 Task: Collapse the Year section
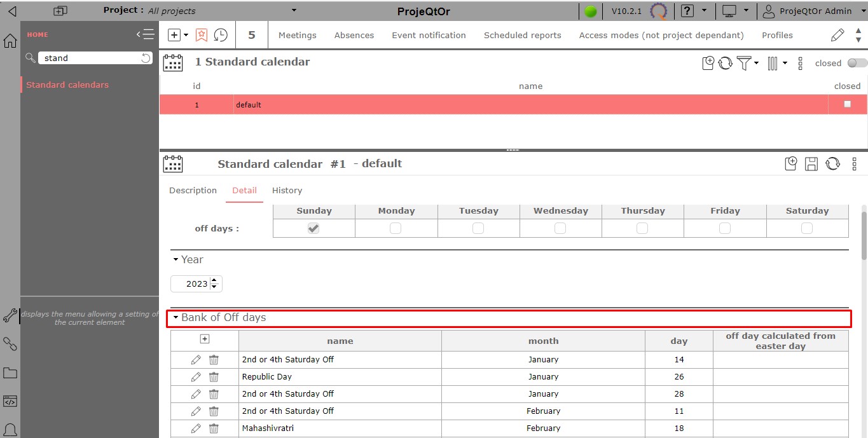tap(176, 260)
